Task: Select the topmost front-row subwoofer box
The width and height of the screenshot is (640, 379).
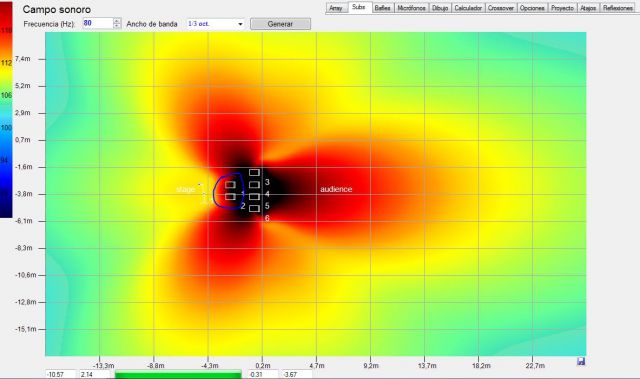Action: coord(254,173)
